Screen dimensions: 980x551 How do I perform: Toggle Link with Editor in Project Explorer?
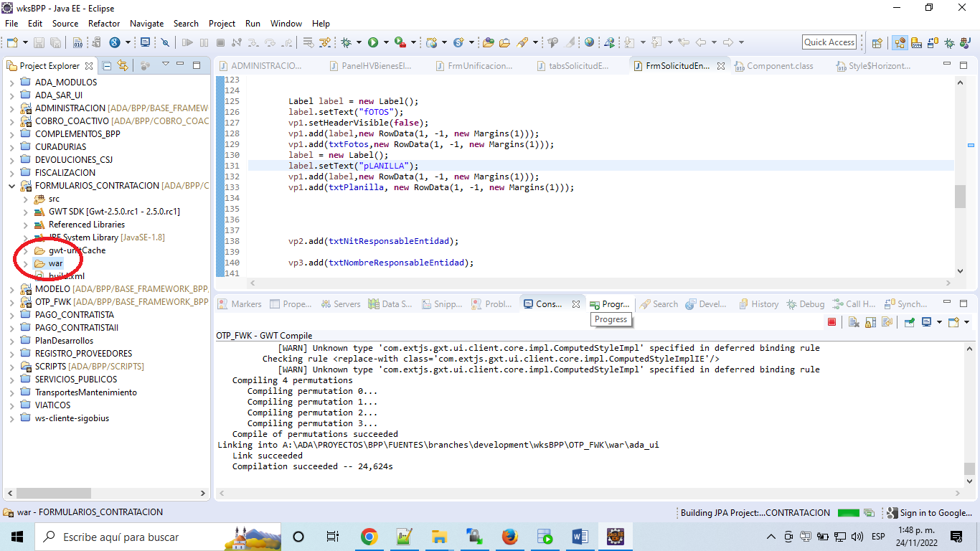point(123,66)
